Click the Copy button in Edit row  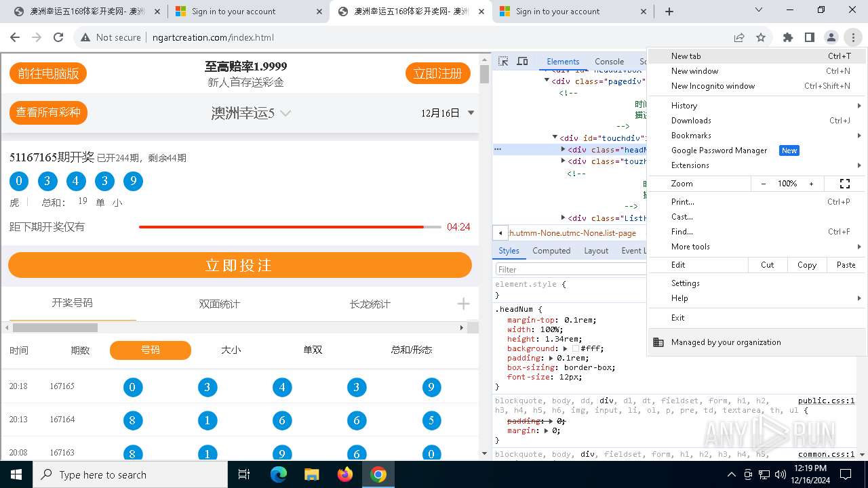(x=806, y=265)
